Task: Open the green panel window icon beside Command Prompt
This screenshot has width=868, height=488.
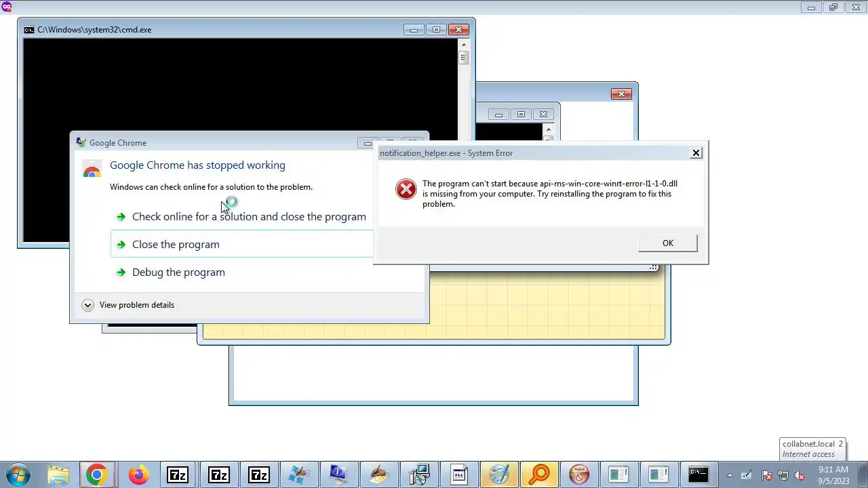Action: tap(658, 474)
